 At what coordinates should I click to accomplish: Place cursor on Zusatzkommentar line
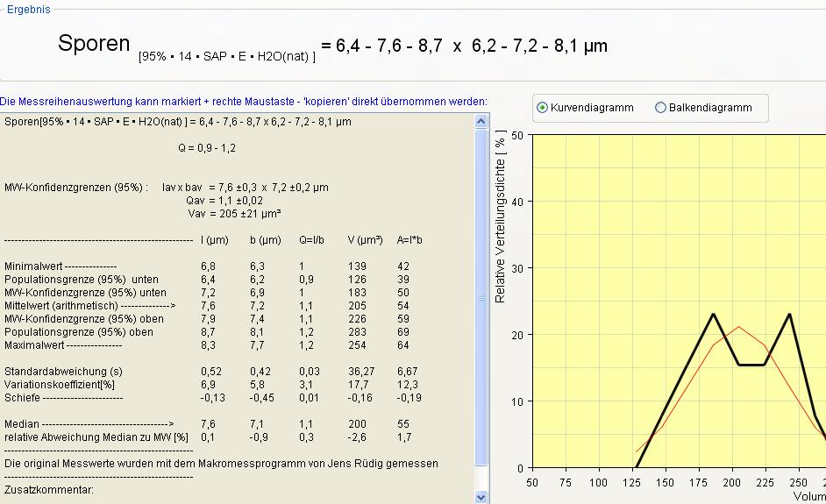click(49, 490)
